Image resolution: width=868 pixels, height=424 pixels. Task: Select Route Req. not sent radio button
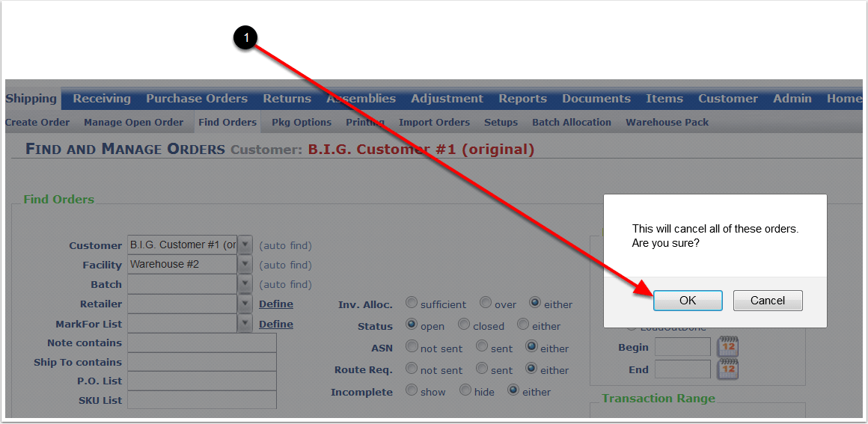pos(412,368)
